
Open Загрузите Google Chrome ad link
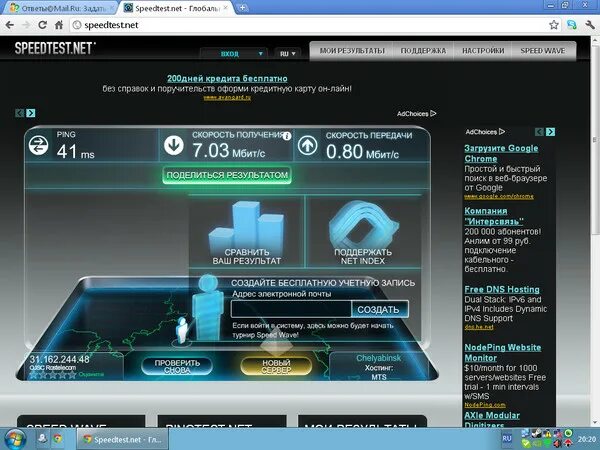[x=501, y=153]
